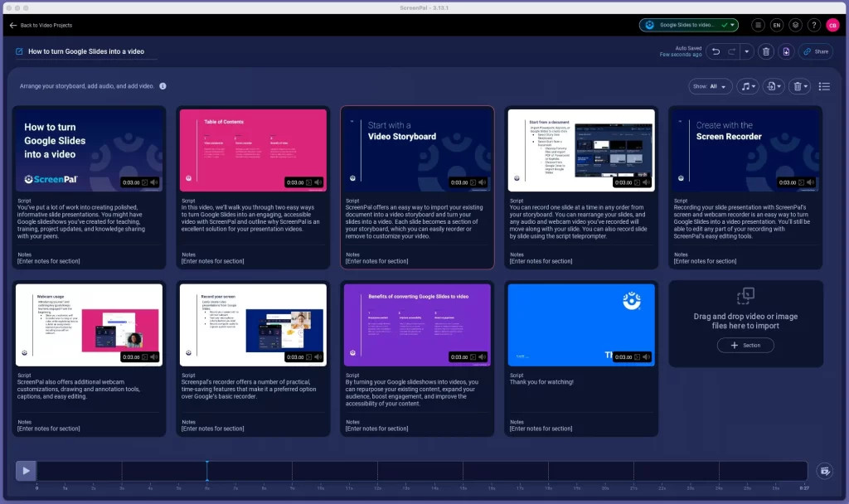The height and width of the screenshot is (504, 849).
Task: Open the storyboard info icon
Action: coord(163,86)
